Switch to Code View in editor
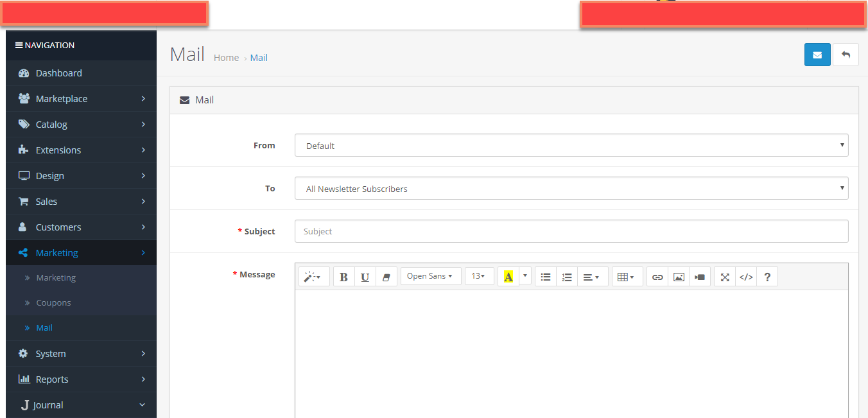Screen dimensions: 868x418 click(x=746, y=277)
